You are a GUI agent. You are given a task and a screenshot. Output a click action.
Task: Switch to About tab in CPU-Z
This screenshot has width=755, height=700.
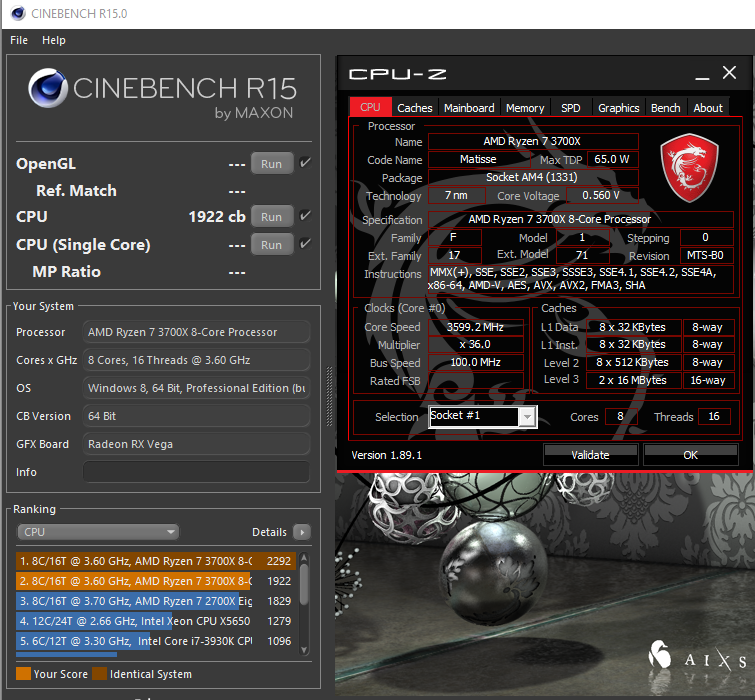[708, 108]
